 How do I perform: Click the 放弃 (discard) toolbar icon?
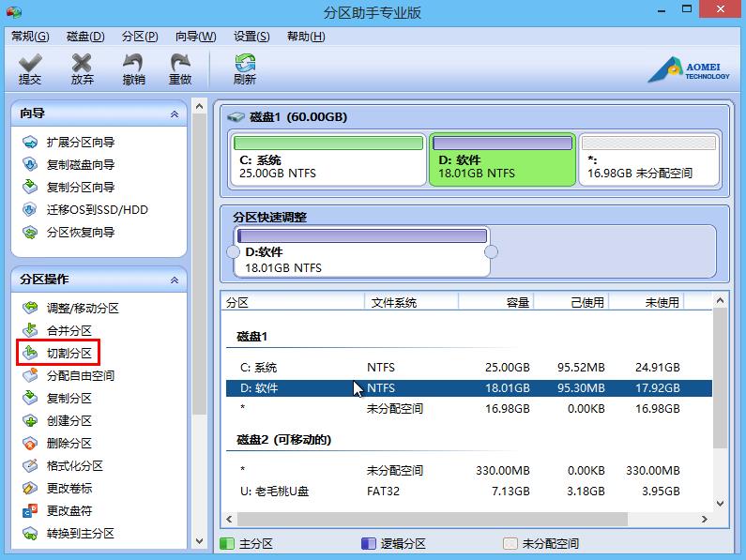pos(82,69)
